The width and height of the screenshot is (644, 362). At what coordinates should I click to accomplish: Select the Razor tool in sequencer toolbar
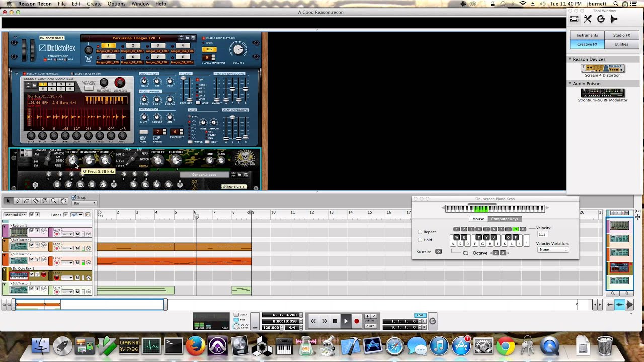[36, 201]
